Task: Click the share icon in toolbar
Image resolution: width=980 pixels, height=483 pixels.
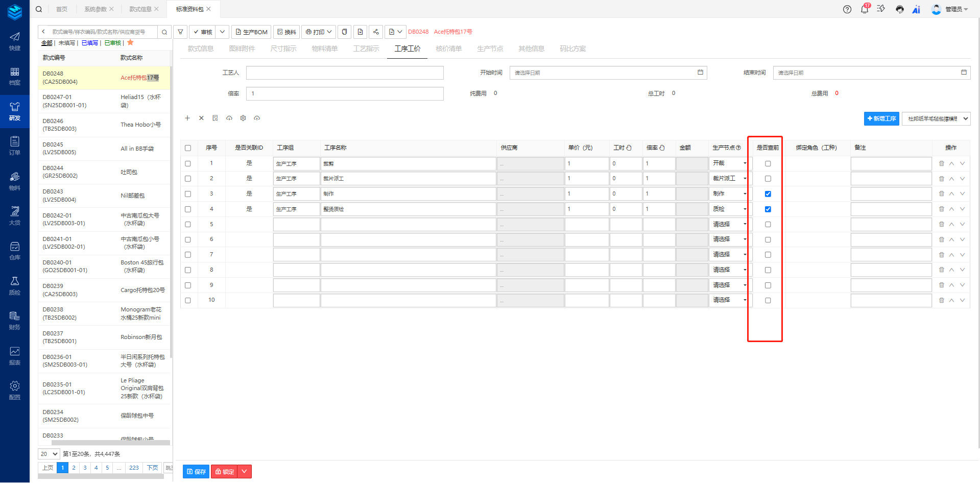Action: (x=376, y=32)
